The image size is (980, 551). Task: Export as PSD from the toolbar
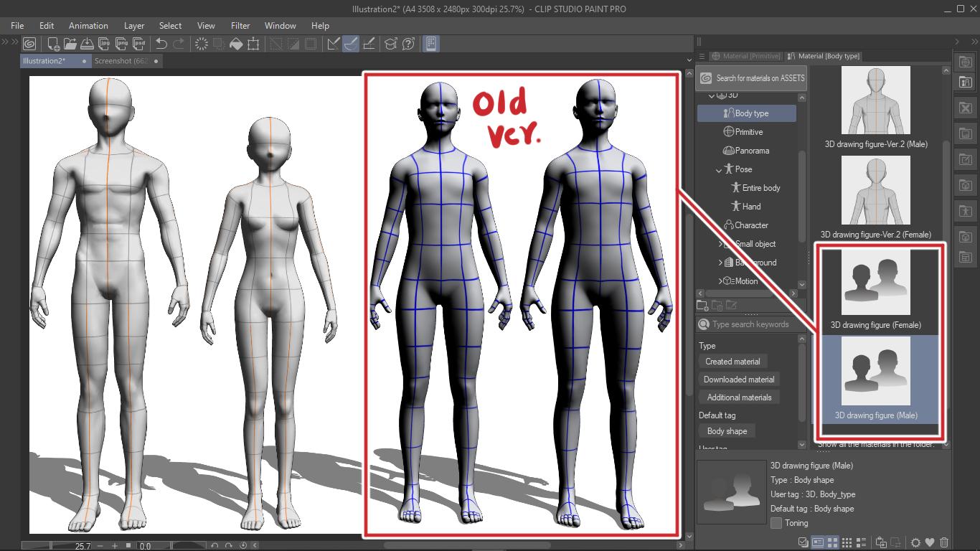coord(138,44)
